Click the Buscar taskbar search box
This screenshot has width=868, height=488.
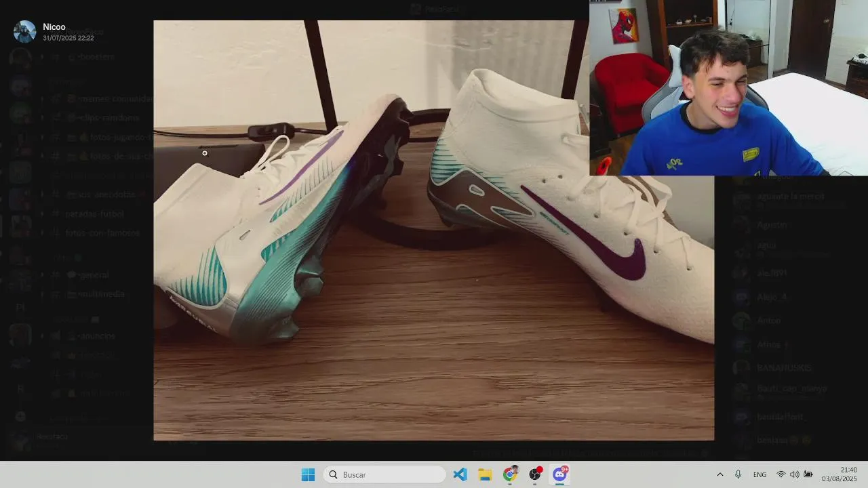[384, 474]
